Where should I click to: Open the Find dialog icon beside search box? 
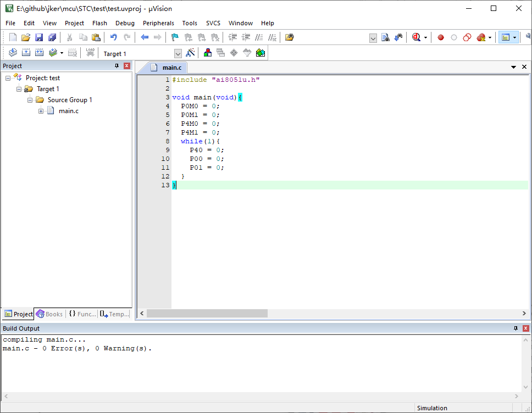point(385,37)
